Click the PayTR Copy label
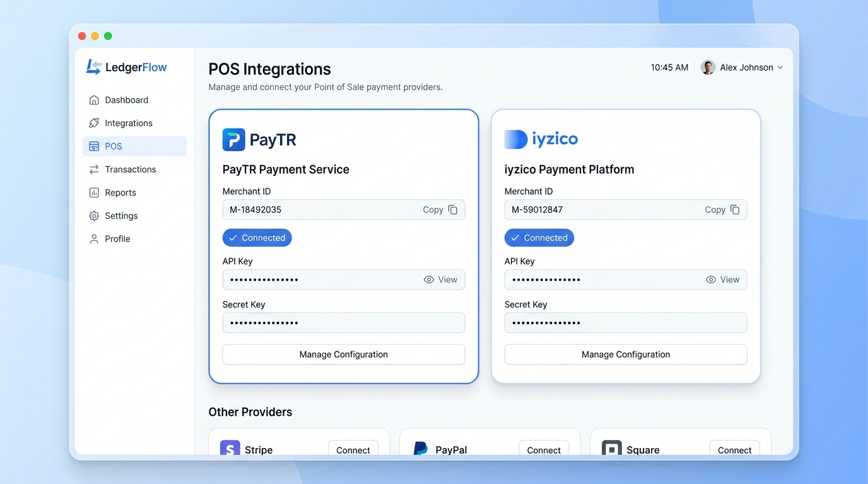Viewport: 868px width, 484px height. 433,210
